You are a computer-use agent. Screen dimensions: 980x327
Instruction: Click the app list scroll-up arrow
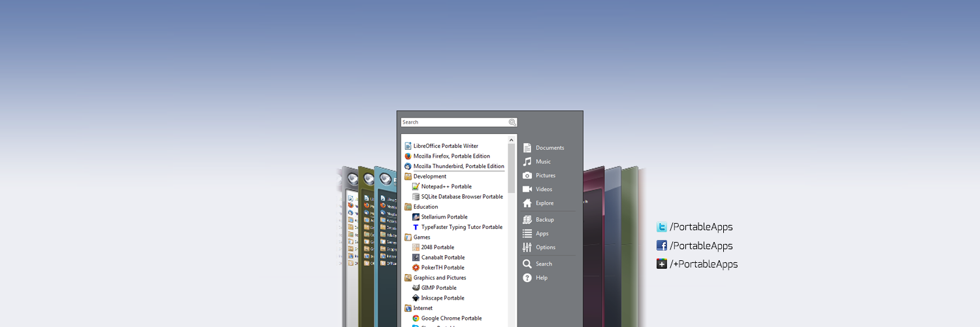tap(512, 139)
